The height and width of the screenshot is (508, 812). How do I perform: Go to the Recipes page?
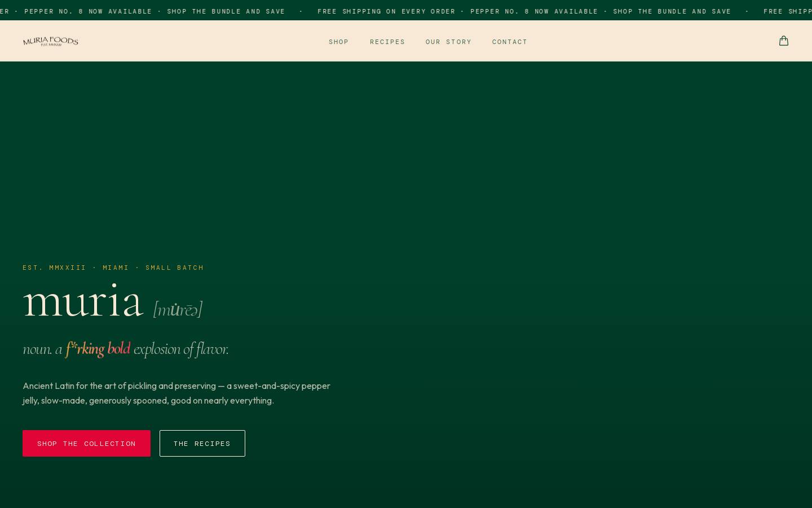(387, 42)
